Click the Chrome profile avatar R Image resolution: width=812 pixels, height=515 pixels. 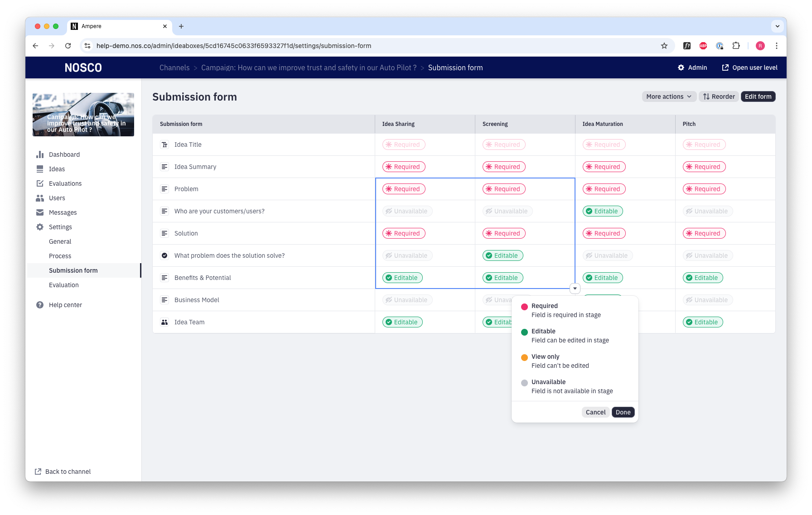click(x=760, y=46)
